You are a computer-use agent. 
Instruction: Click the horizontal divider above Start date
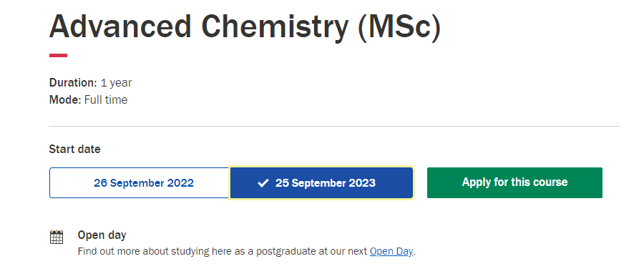tap(334, 126)
